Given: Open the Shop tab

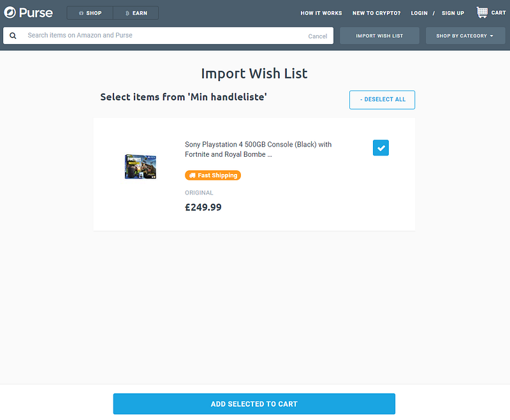Looking at the screenshot, I should coord(90,13).
